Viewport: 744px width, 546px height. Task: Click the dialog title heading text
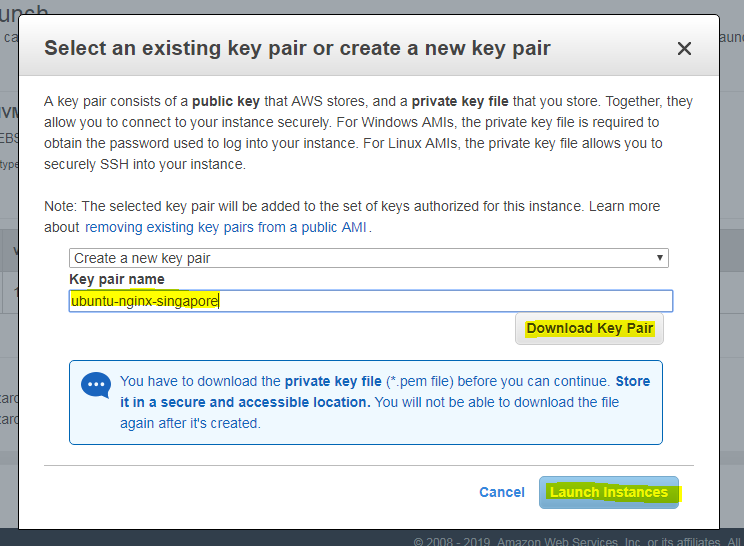pyautogui.click(x=297, y=48)
